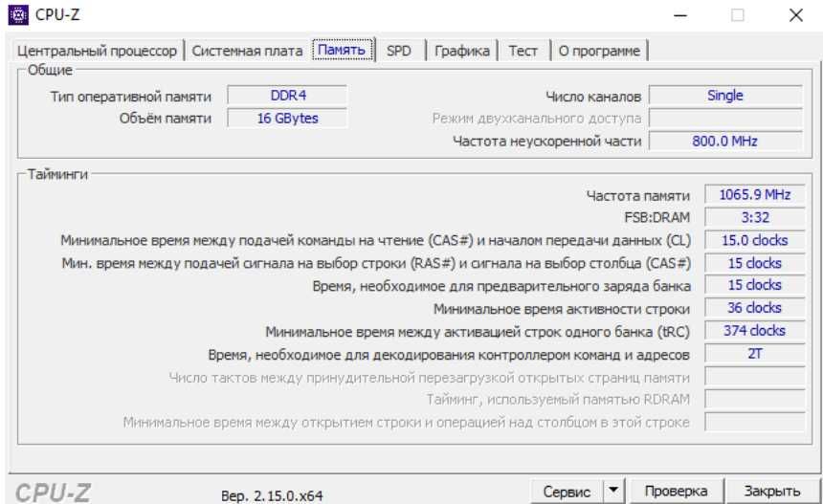The image size is (823, 504).
Task: Click the 374 clocks tRC value
Action: (x=755, y=330)
